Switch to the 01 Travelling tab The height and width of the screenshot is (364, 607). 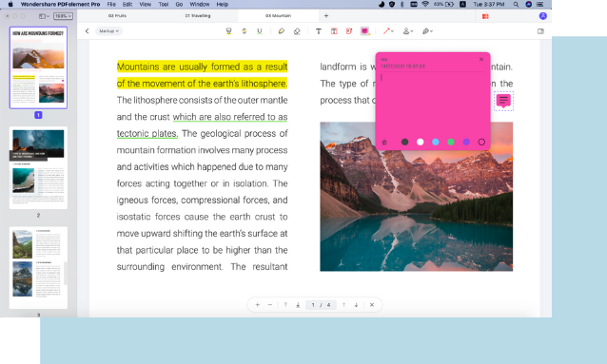198,16
